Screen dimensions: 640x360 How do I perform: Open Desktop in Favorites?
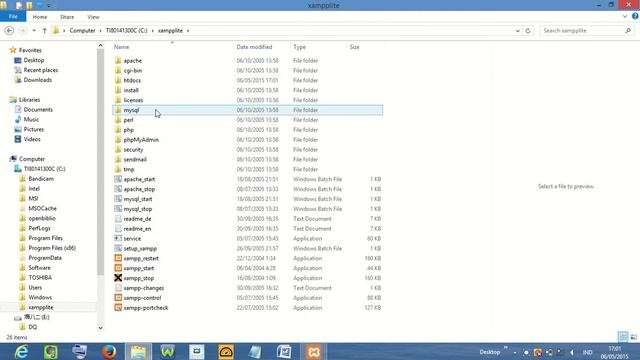[33, 60]
